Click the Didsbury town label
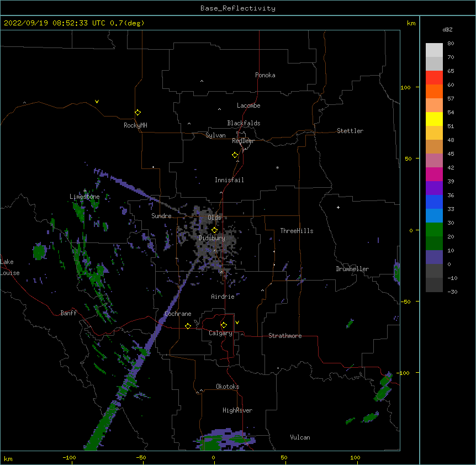Viewport: 476px width, 465px height. (212, 238)
